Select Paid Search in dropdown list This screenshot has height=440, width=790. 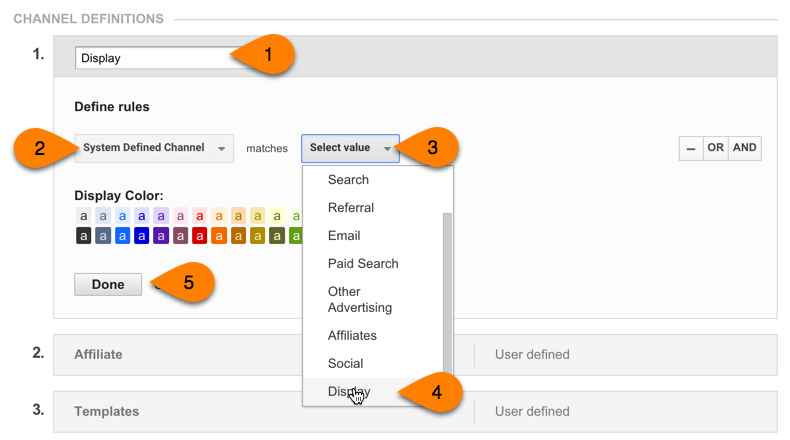pos(363,264)
